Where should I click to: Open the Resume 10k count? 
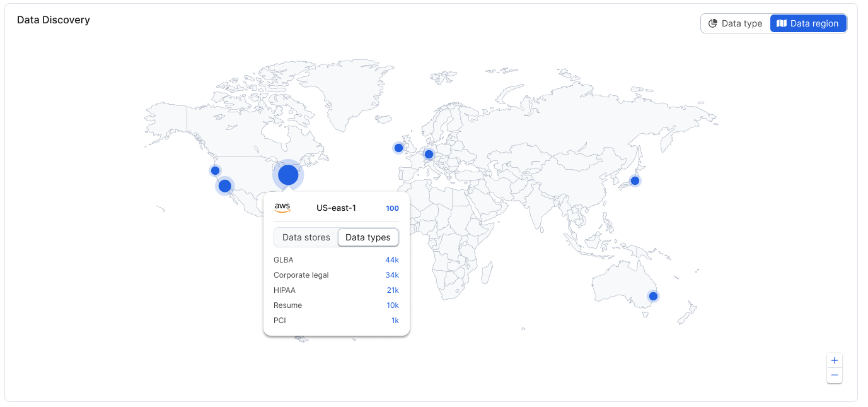coord(393,305)
